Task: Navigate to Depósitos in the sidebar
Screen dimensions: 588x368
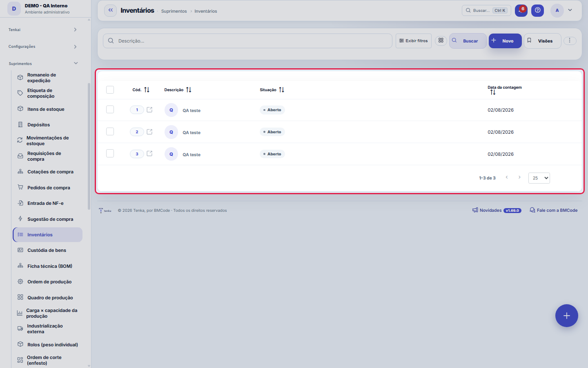Action: pos(47,125)
